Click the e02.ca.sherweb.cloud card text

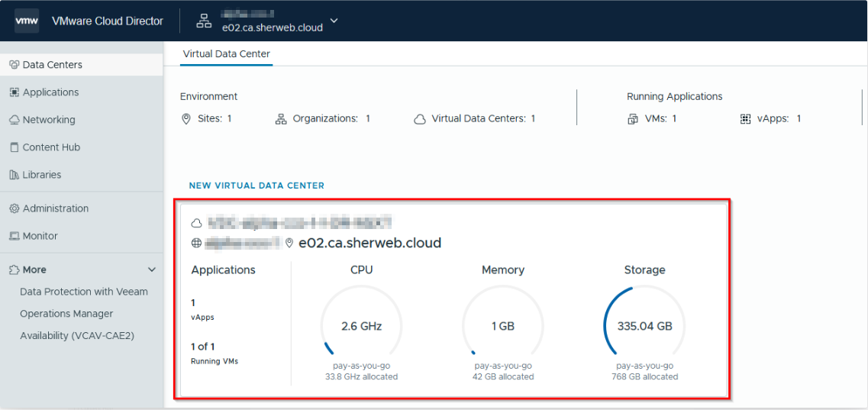pyautogui.click(x=369, y=243)
